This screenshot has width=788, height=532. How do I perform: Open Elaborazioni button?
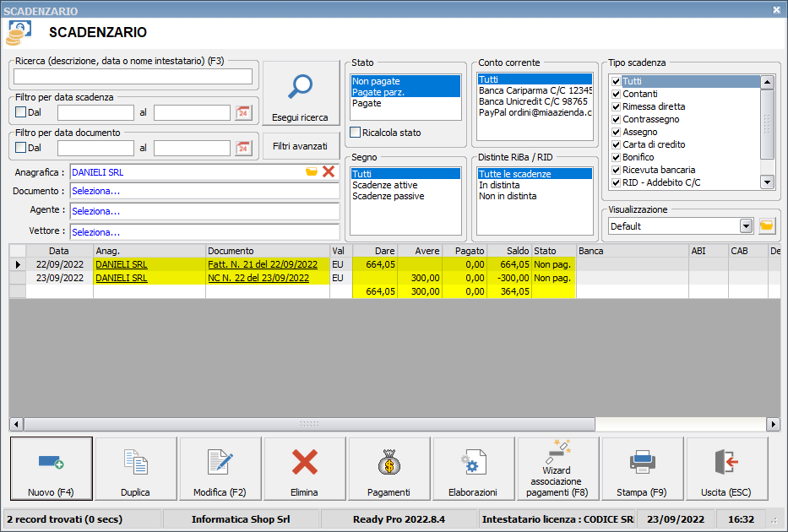pos(473,468)
